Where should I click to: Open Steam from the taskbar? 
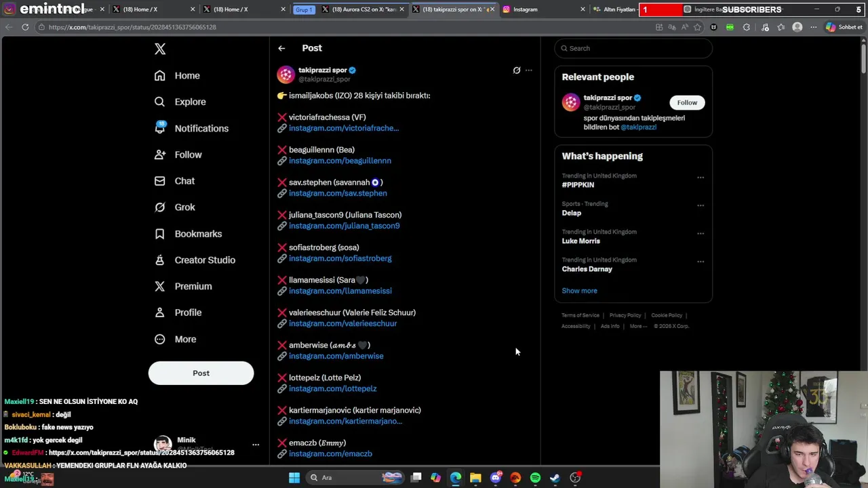[x=555, y=478]
